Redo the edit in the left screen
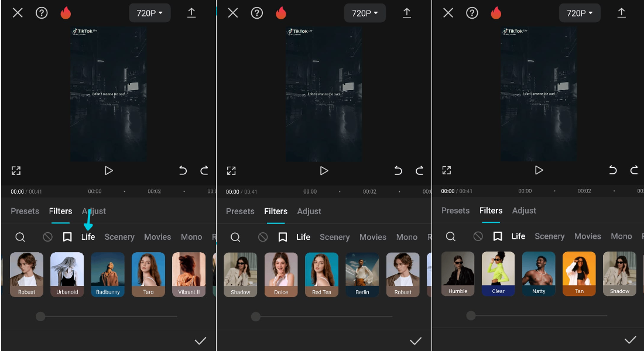 (x=204, y=170)
